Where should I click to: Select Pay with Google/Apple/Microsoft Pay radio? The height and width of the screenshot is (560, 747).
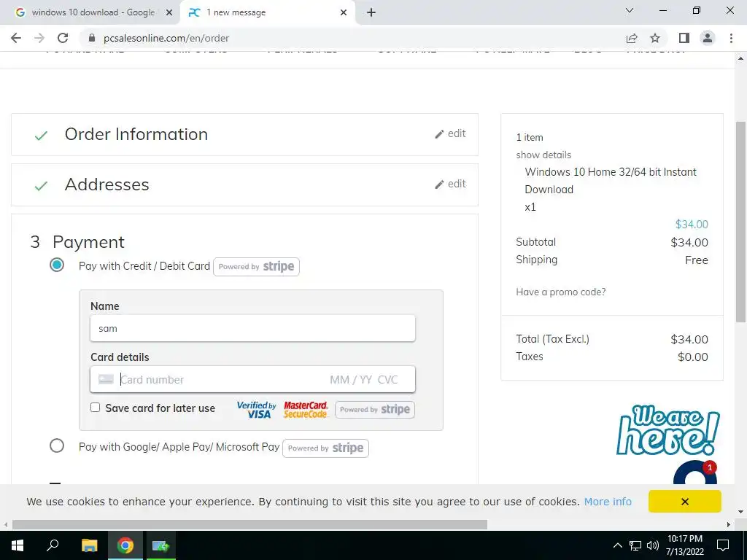[x=57, y=446]
